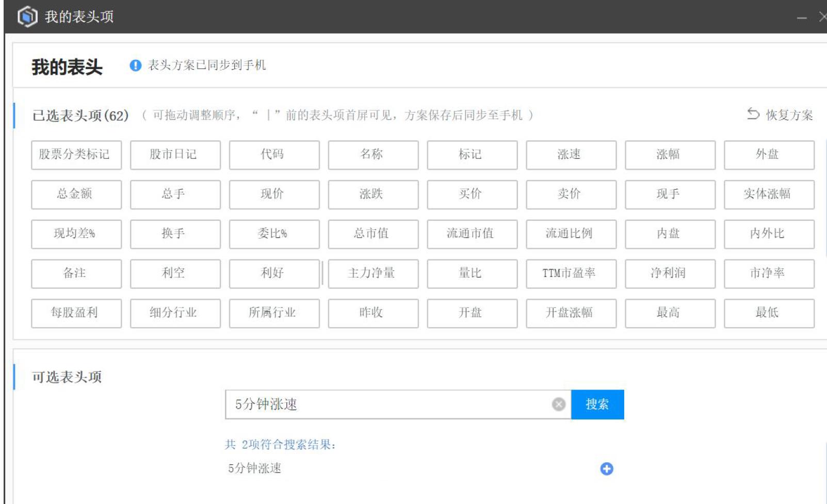Click the blue info icon beside 我的表头

tap(134, 65)
